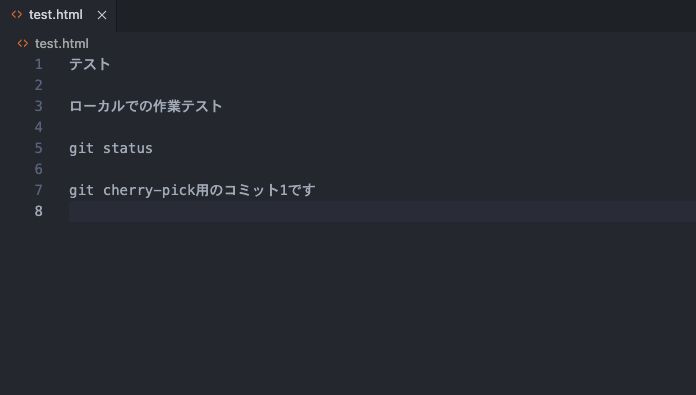Open test.html breadcrumb path item
This screenshot has width=696, height=395.
(x=62, y=43)
